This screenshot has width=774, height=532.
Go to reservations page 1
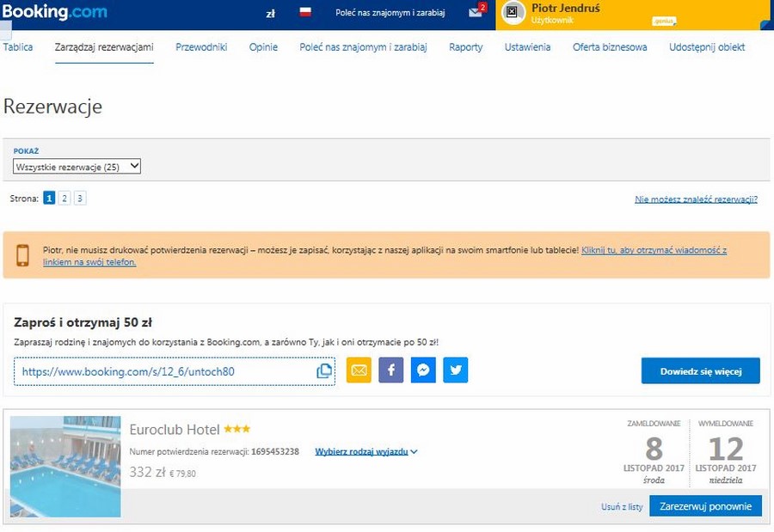49,199
